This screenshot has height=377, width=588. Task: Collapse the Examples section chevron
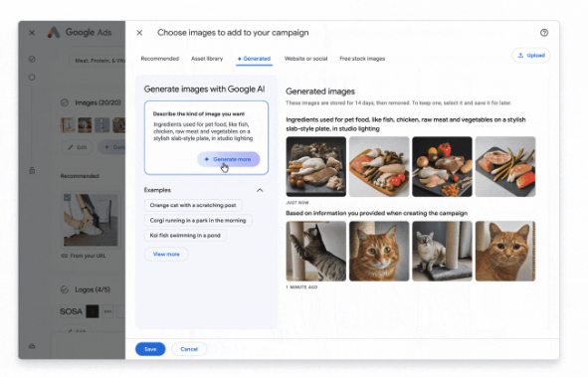click(x=260, y=190)
